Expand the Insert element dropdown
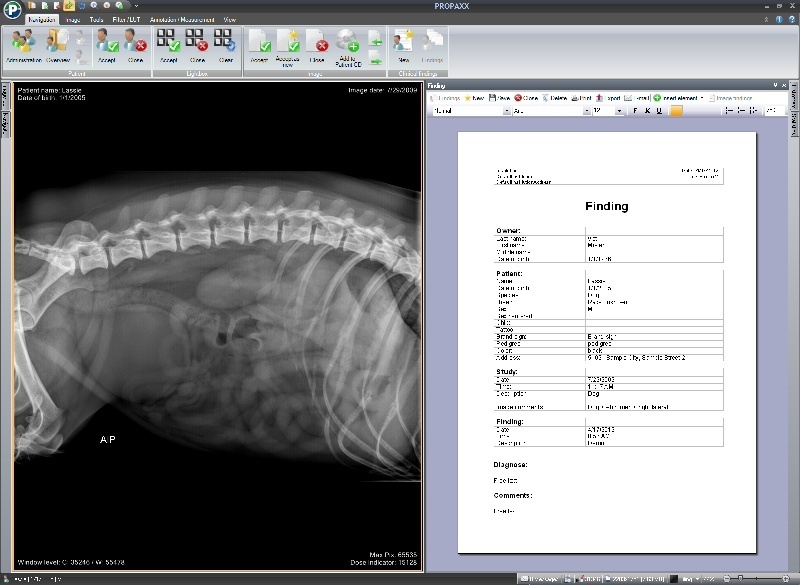This screenshot has height=585, width=800. pyautogui.click(x=703, y=98)
